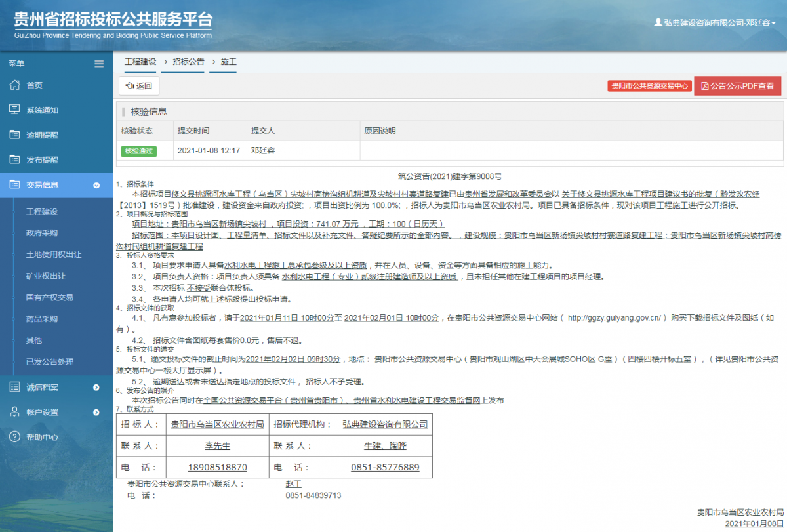787x532 pixels.
Task: Click phone number 0851-84839713
Action: [313, 495]
